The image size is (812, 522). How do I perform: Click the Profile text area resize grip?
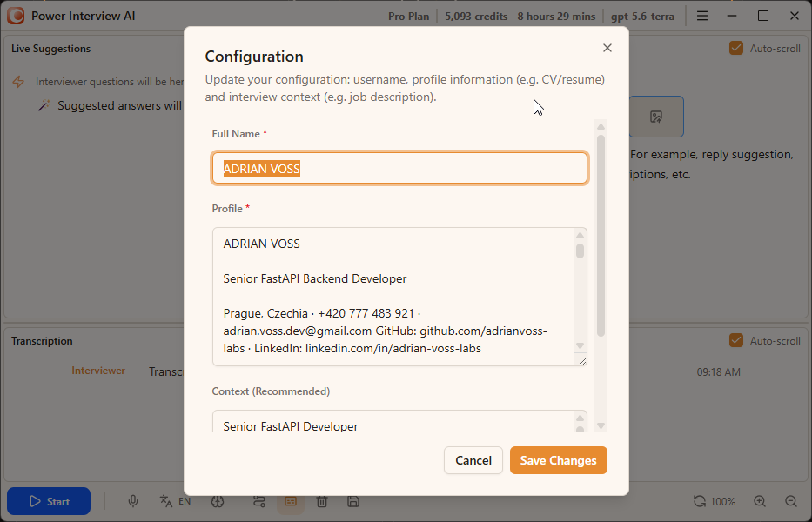click(582, 361)
